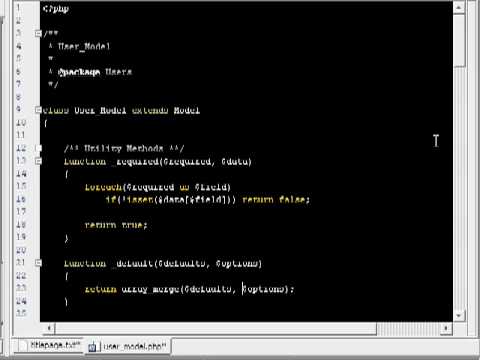This screenshot has width=480, height=360.
Task: Click the Utility Methods comment text
Action: click(124, 148)
